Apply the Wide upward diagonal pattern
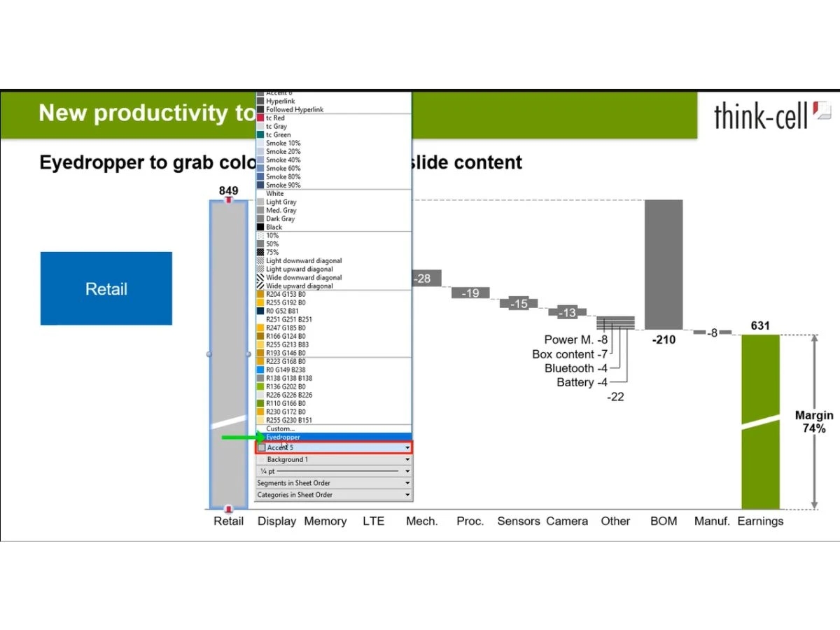 pyautogui.click(x=299, y=286)
